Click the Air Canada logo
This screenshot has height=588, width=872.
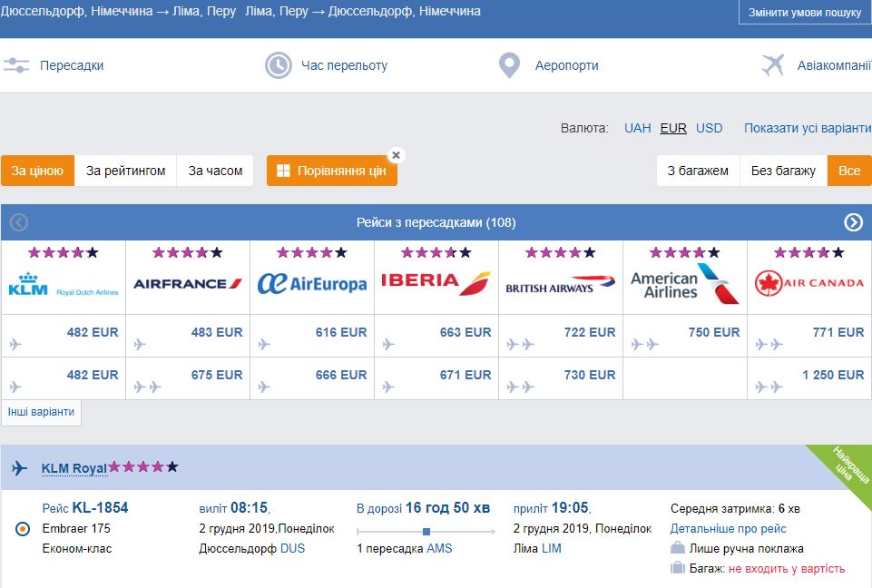[x=809, y=284]
